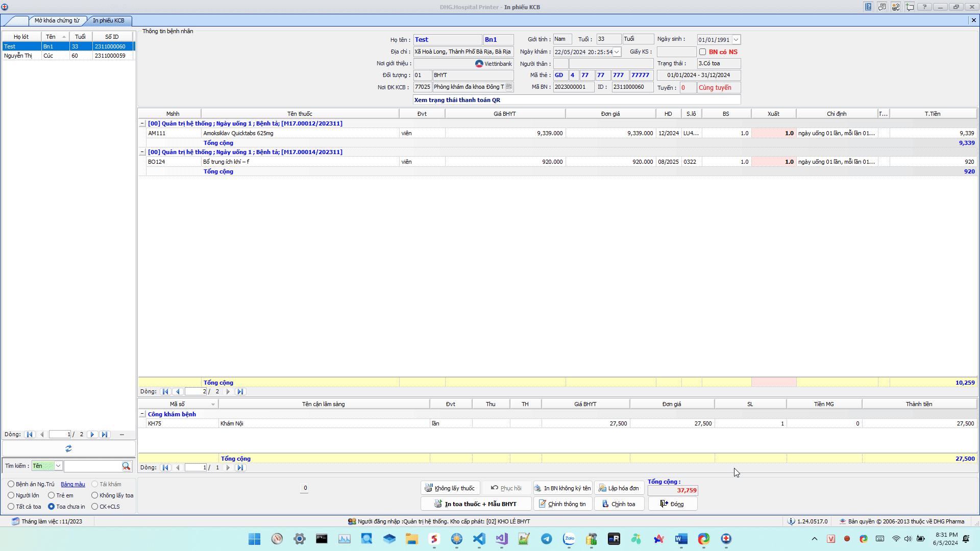
Task: Open Telegram from the taskbar
Action: tap(547, 539)
